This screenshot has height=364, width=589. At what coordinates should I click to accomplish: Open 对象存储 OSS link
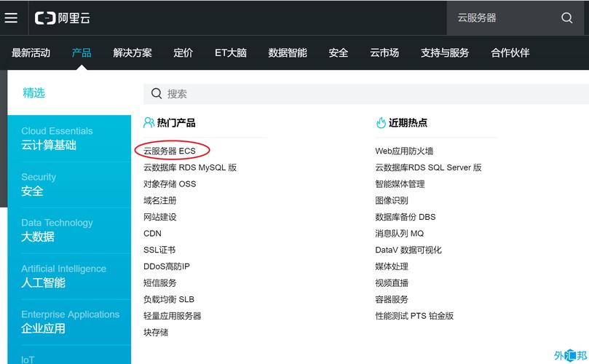(x=170, y=184)
